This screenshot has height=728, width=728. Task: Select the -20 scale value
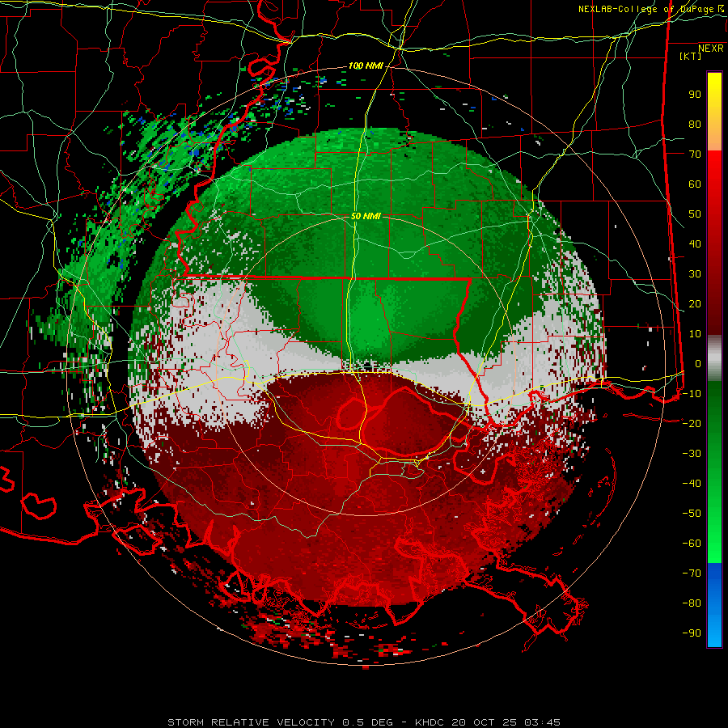[692, 423]
